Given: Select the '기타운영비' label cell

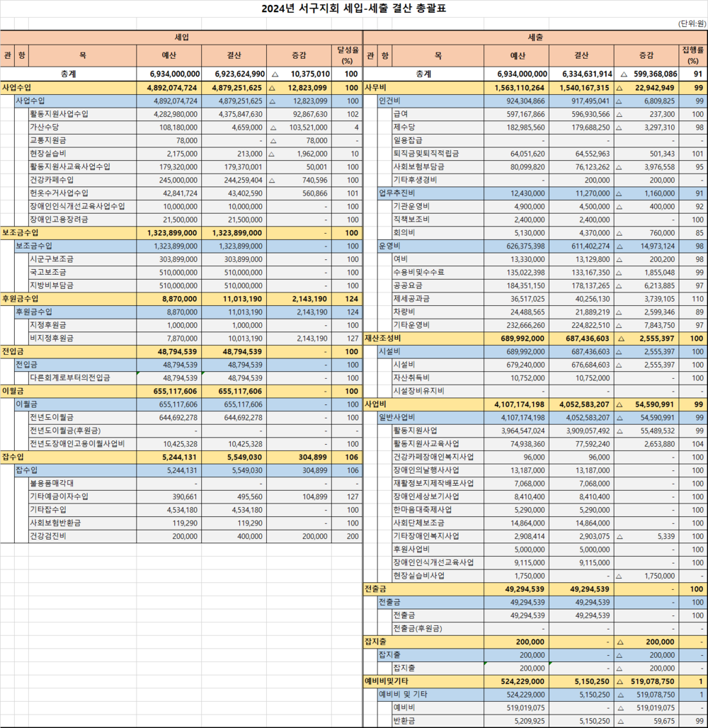Looking at the screenshot, I should (x=438, y=325).
